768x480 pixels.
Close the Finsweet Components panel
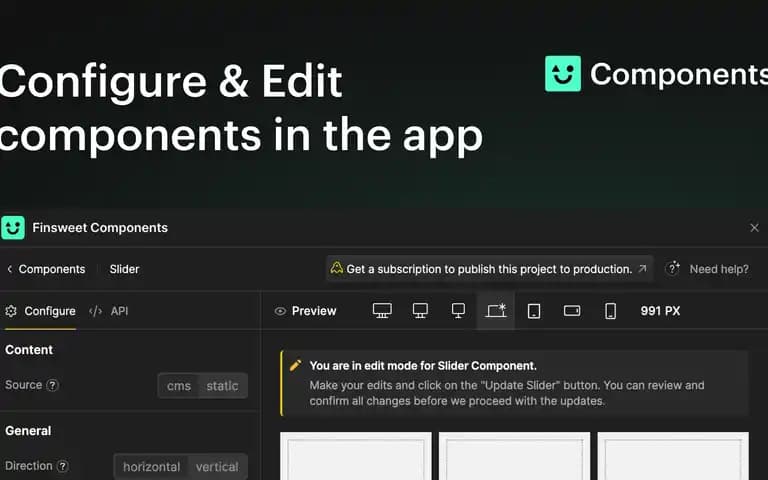(754, 228)
